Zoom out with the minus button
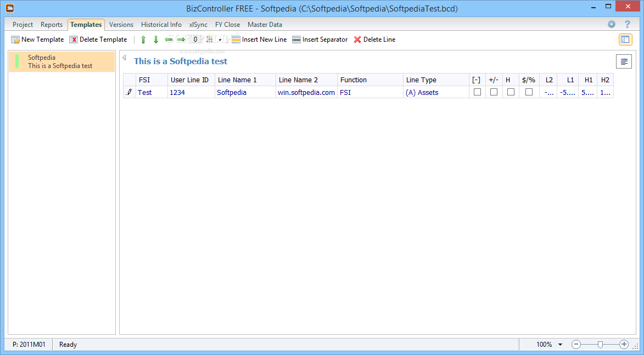644x355 pixels. coord(576,345)
